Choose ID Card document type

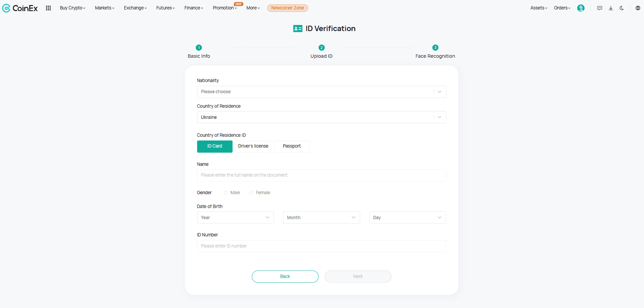click(x=215, y=147)
